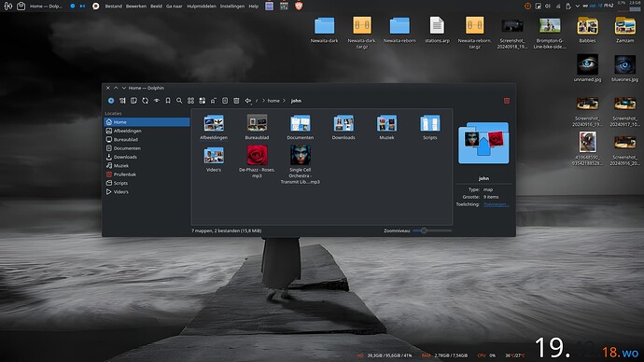Select the Scripts folder in file view

coord(430,127)
